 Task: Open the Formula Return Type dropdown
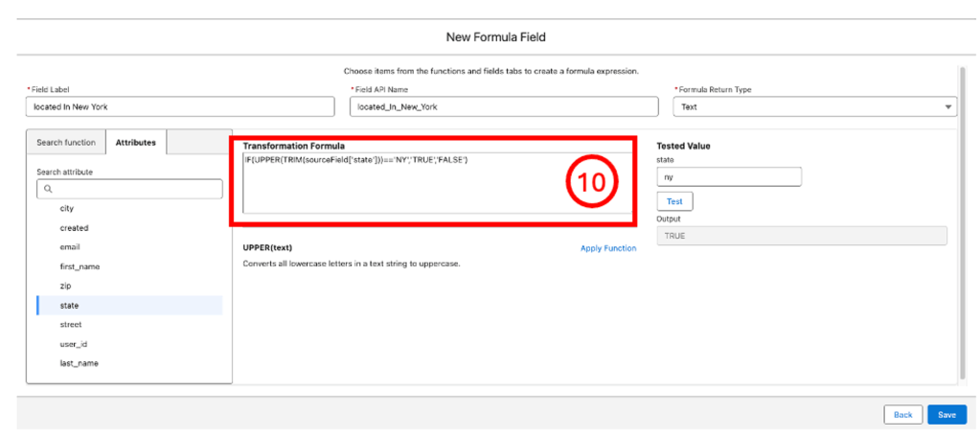[x=814, y=107]
